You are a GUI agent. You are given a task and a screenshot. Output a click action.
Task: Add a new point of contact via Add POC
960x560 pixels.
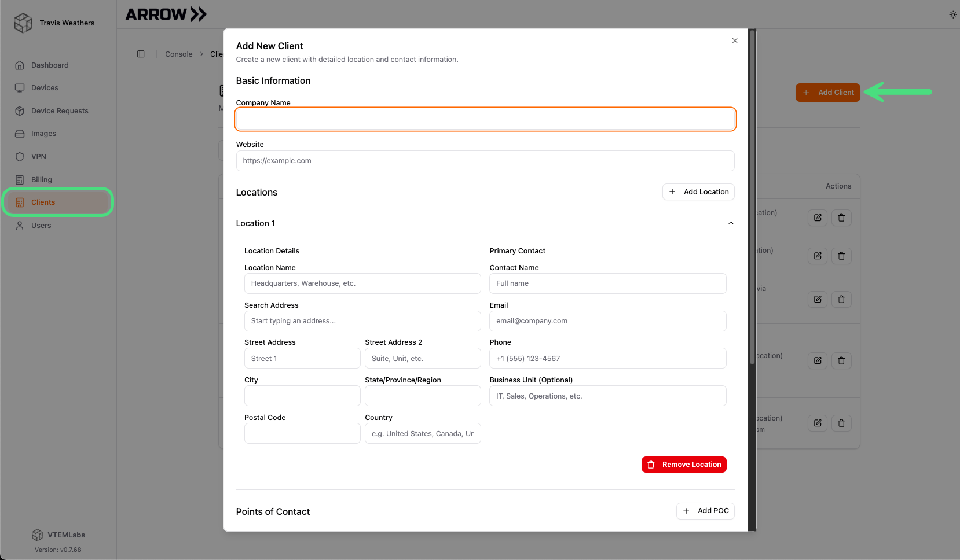tap(705, 511)
